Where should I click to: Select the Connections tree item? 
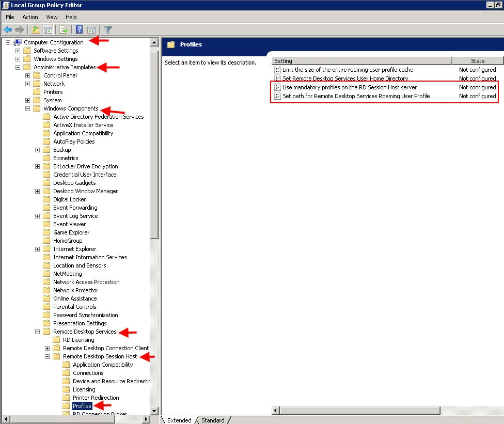[x=88, y=373]
